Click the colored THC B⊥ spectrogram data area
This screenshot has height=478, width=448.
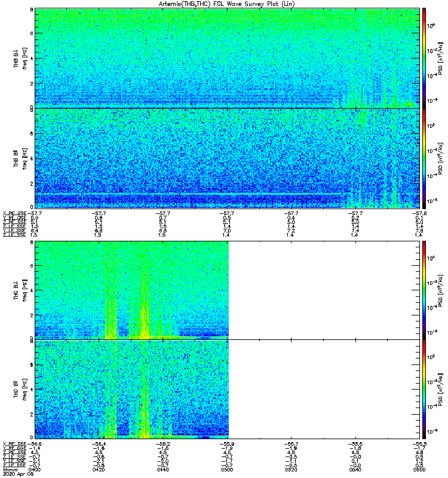click(x=131, y=290)
